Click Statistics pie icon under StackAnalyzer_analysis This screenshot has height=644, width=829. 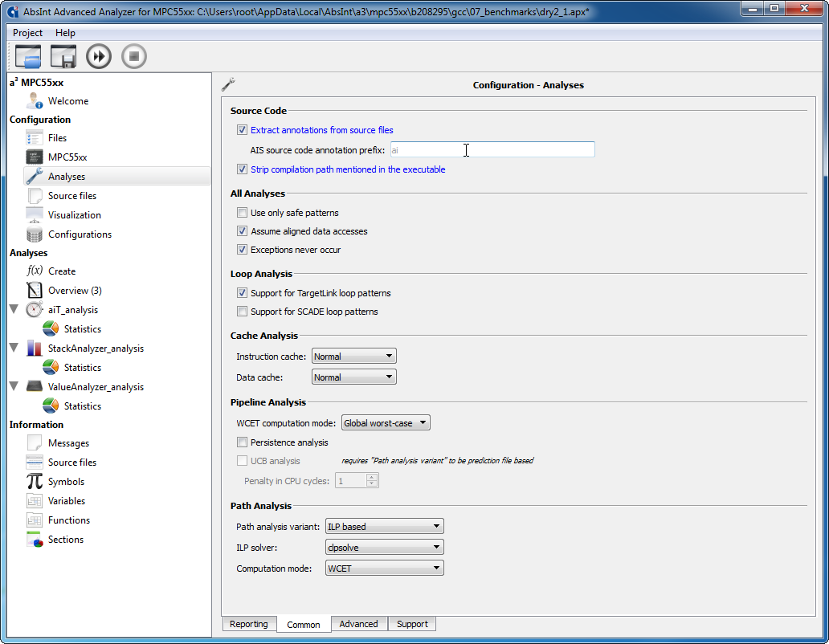click(x=51, y=367)
